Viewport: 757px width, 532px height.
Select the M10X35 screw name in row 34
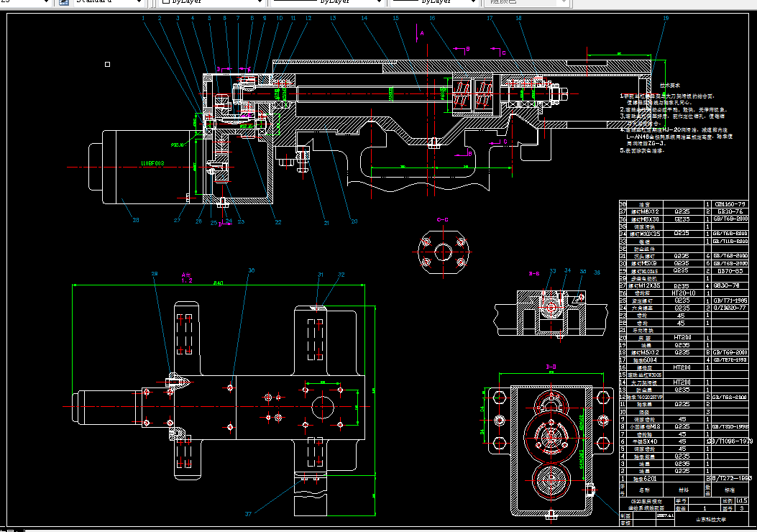645,234
